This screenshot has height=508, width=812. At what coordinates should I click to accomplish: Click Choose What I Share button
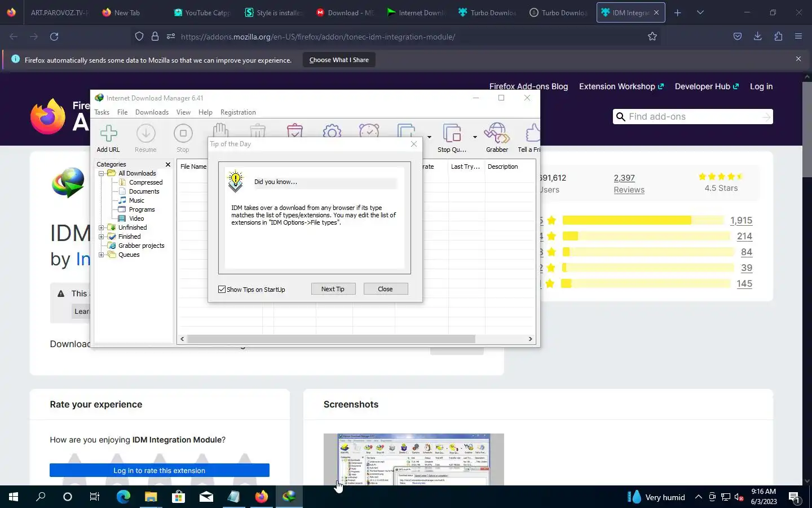tap(339, 60)
